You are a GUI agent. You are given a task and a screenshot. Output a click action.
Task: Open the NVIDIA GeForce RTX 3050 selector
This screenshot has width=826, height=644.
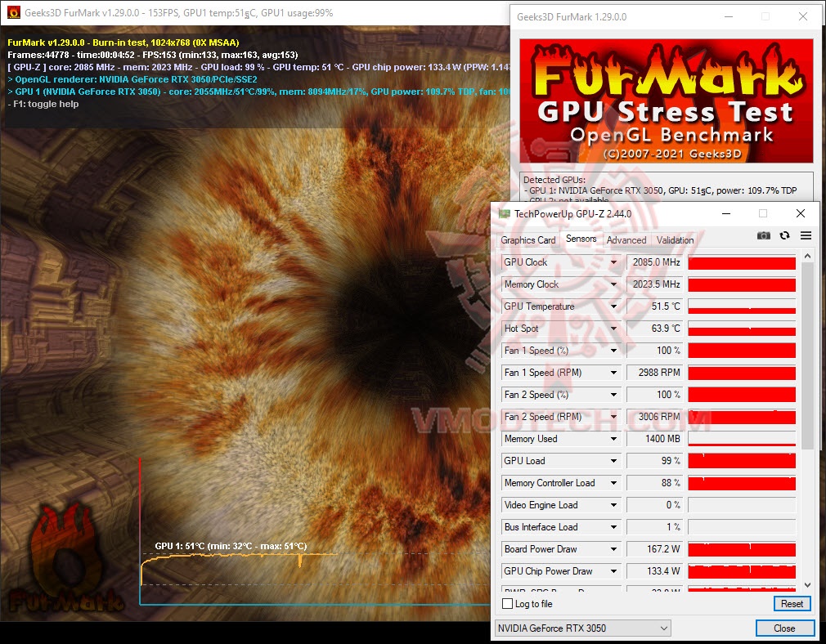pos(583,628)
